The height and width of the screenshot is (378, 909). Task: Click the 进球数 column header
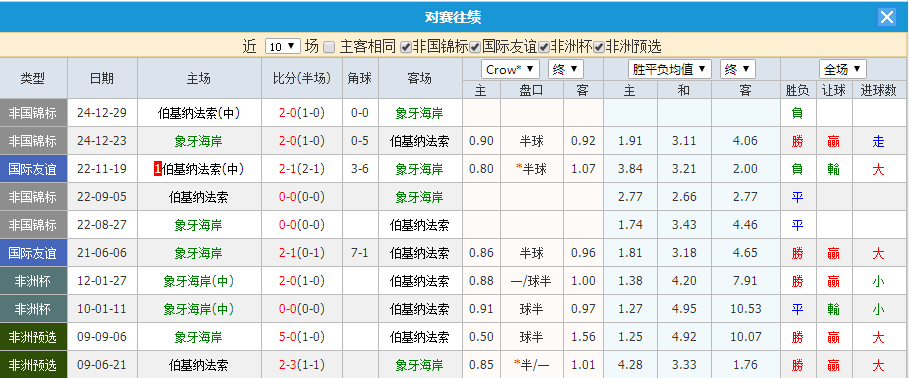click(x=879, y=90)
